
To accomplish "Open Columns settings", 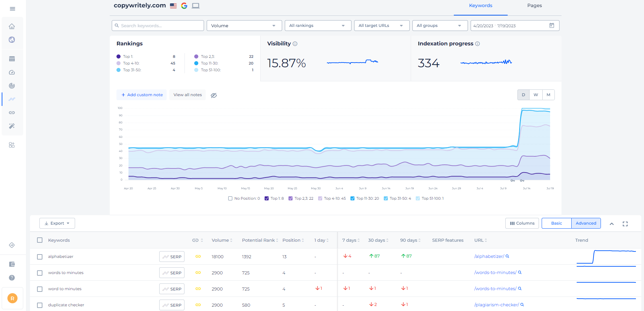I will pos(522,223).
